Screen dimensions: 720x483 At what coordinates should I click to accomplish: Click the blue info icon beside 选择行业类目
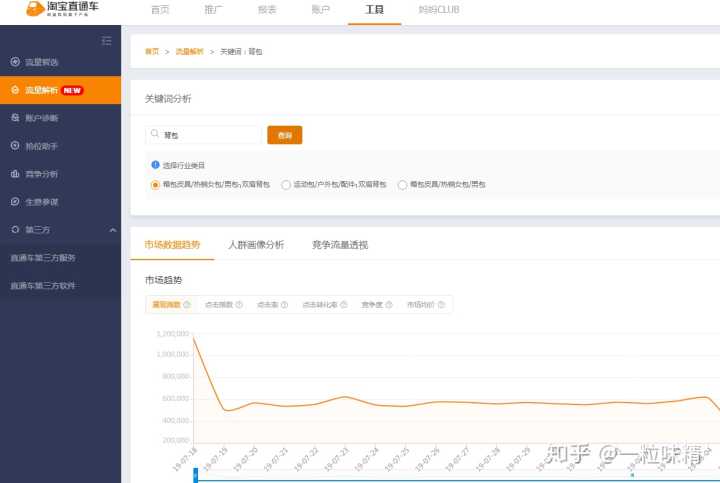pyautogui.click(x=155, y=165)
